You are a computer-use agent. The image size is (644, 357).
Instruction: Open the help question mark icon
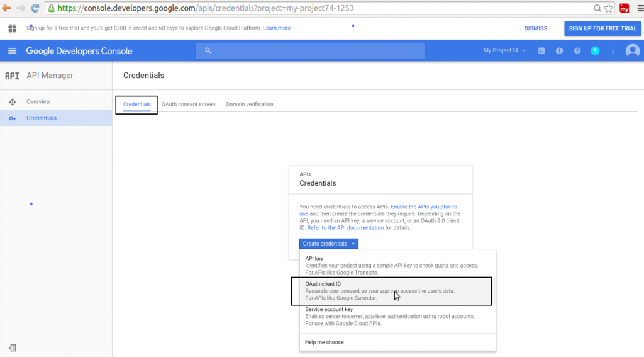577,51
